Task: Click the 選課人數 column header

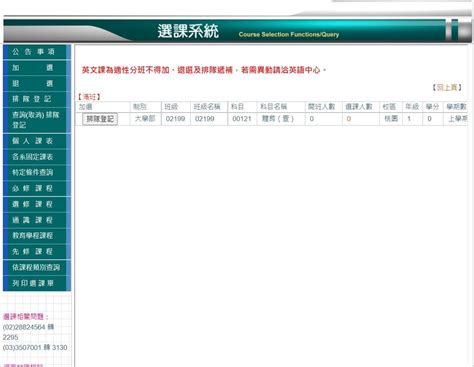Action: (359, 107)
